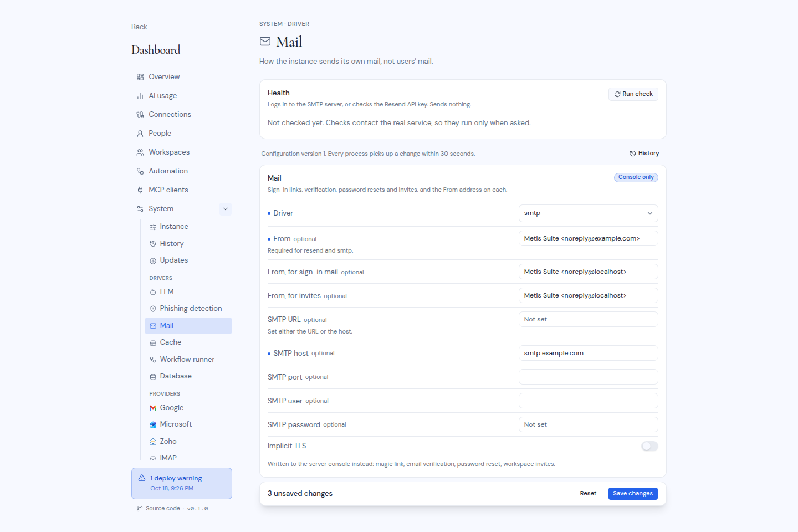Screen dimensions: 798x532
Task: Click the Phishing detection shield icon
Action: (x=153, y=309)
